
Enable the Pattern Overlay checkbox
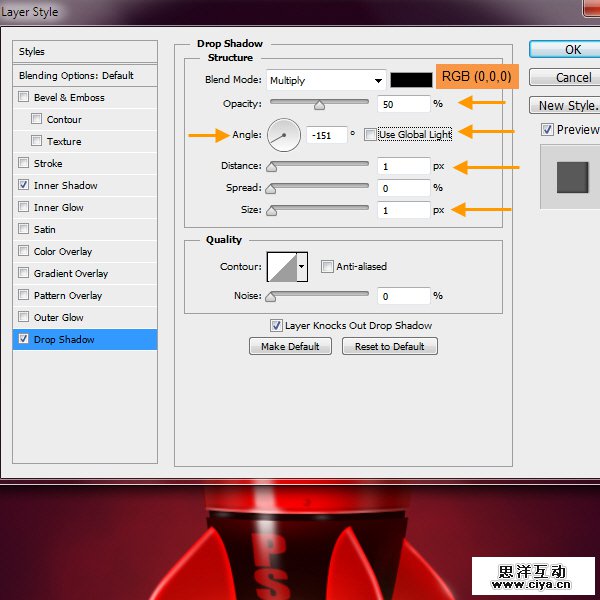tap(23, 295)
